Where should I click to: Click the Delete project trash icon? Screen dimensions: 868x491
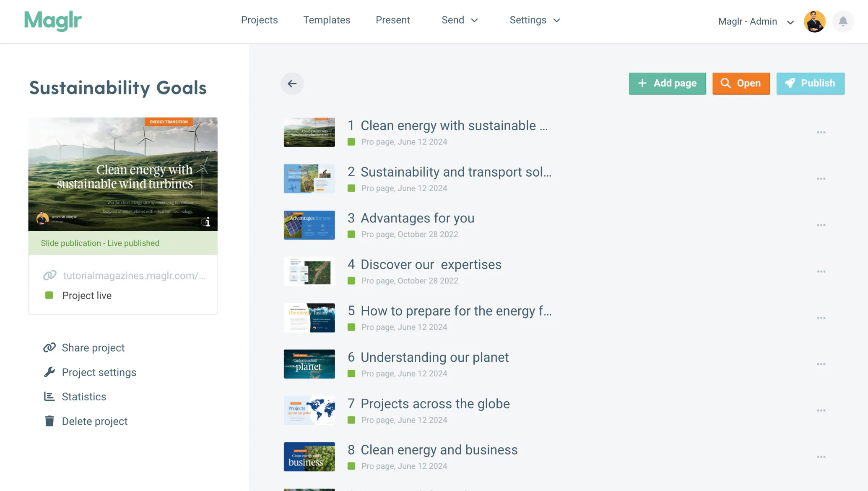pos(49,421)
